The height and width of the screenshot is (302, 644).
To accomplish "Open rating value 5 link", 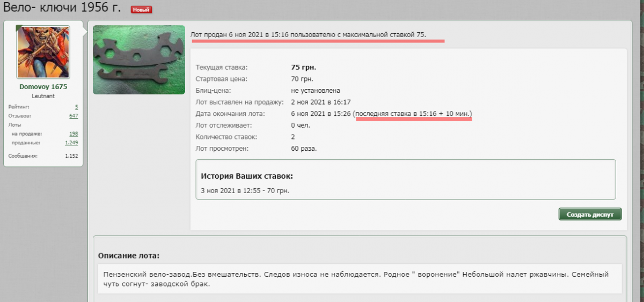I will [x=76, y=107].
